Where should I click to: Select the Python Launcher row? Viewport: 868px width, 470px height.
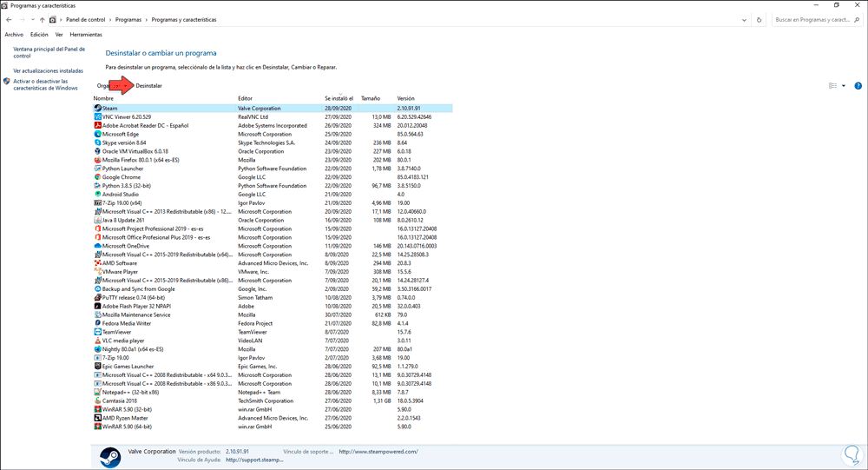coord(273,169)
